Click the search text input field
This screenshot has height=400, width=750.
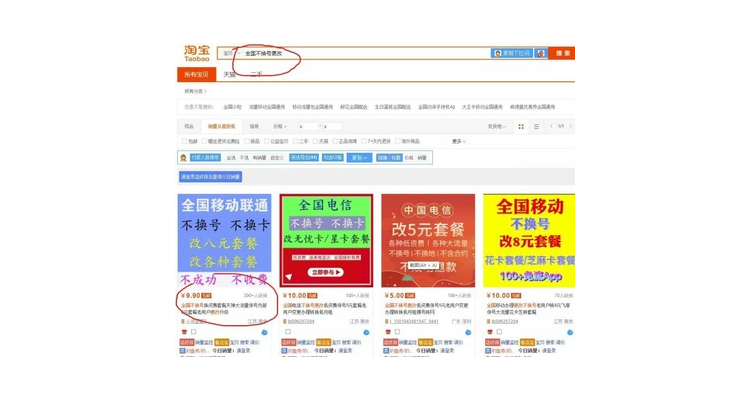coord(366,53)
